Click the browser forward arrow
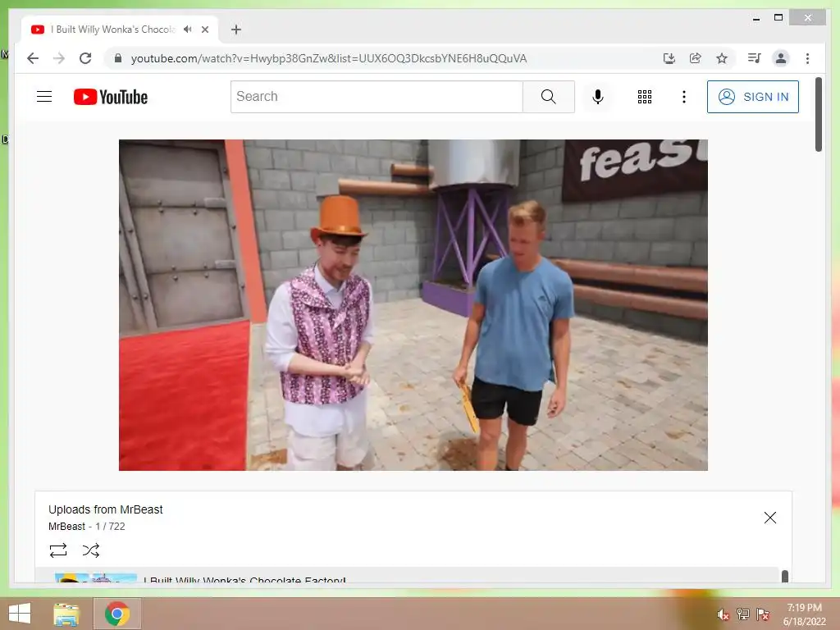The image size is (840, 630). click(x=59, y=58)
